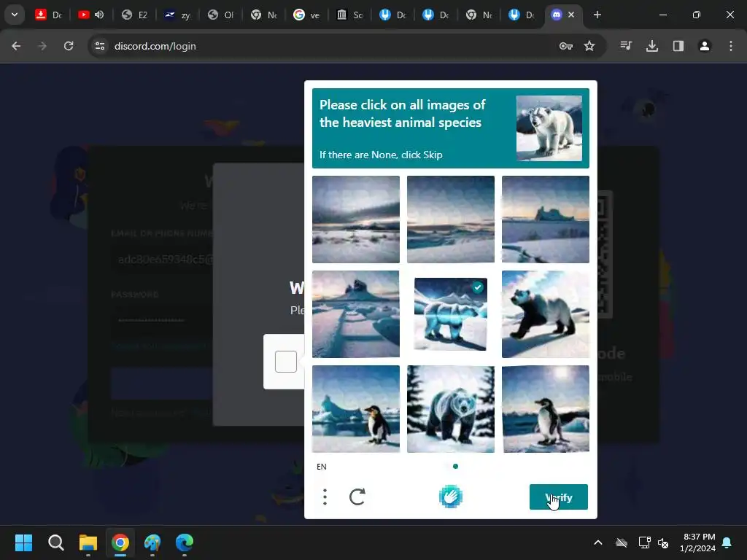Select the tile with penguin under a bright sun
The height and width of the screenshot is (560, 747).
click(x=546, y=409)
